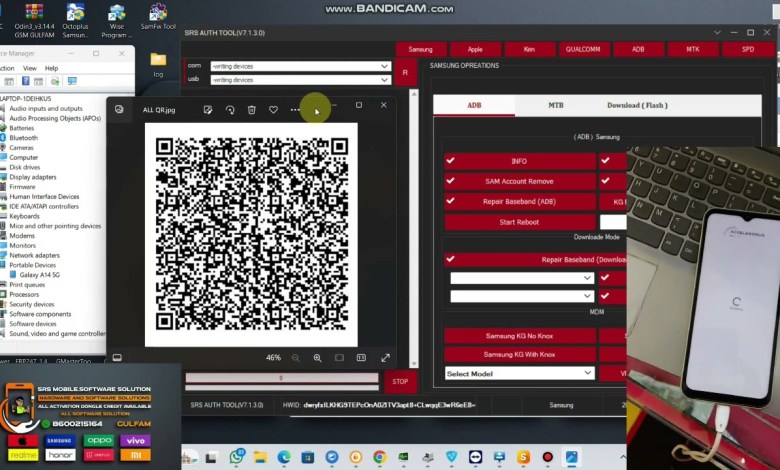Enter fullscreen in Photos viewer
The image size is (780, 470).
click(x=386, y=358)
